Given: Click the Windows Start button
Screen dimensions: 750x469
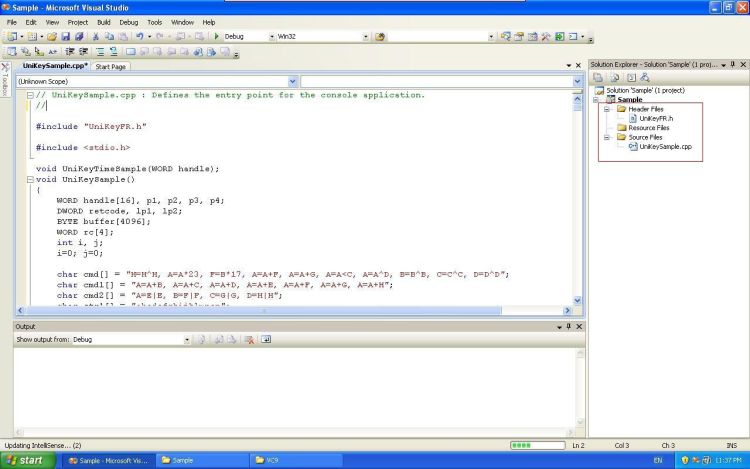Looking at the screenshot, I should 28,460.
